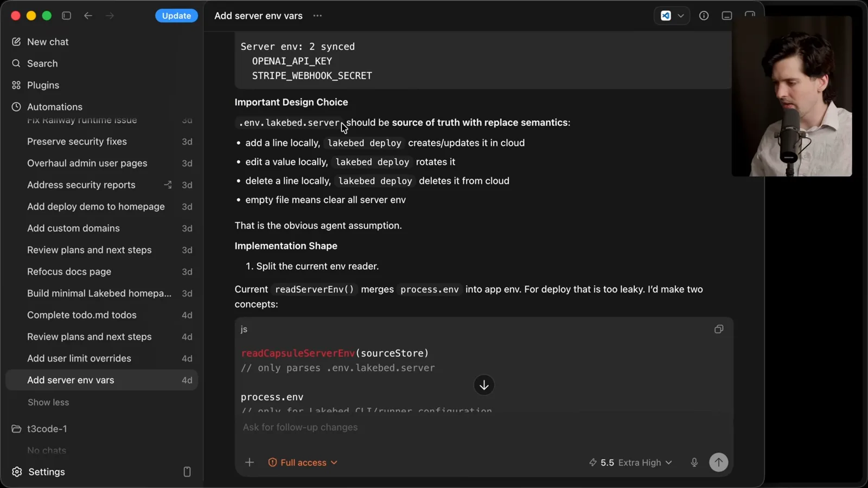Collapse chat list with Show less

click(x=48, y=402)
